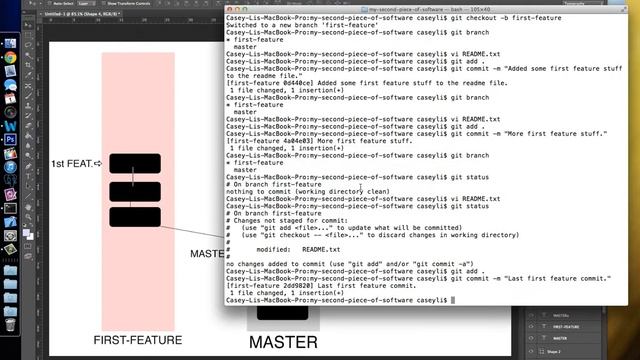Select the Zoom tool
The height and width of the screenshot is (360, 640).
[x=28, y=216]
